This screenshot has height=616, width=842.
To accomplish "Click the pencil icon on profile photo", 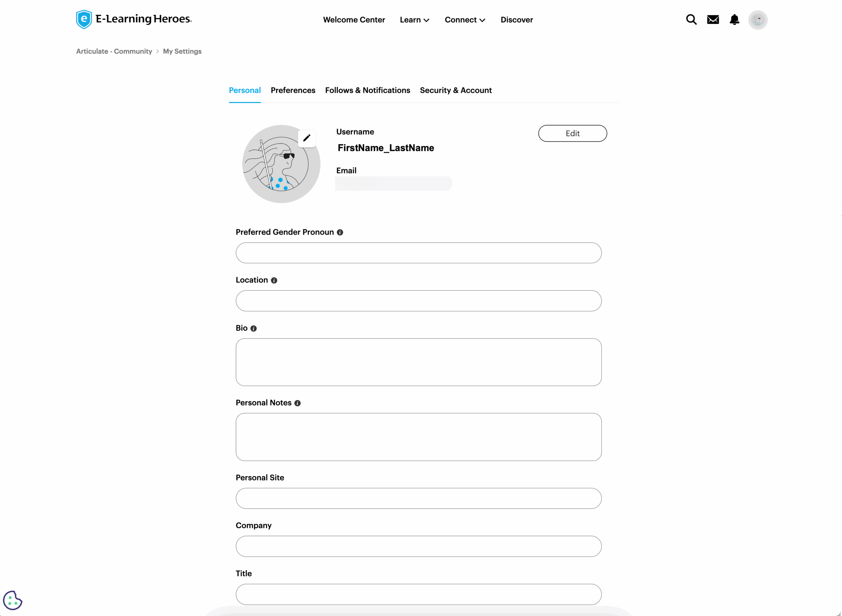I will (x=307, y=138).
